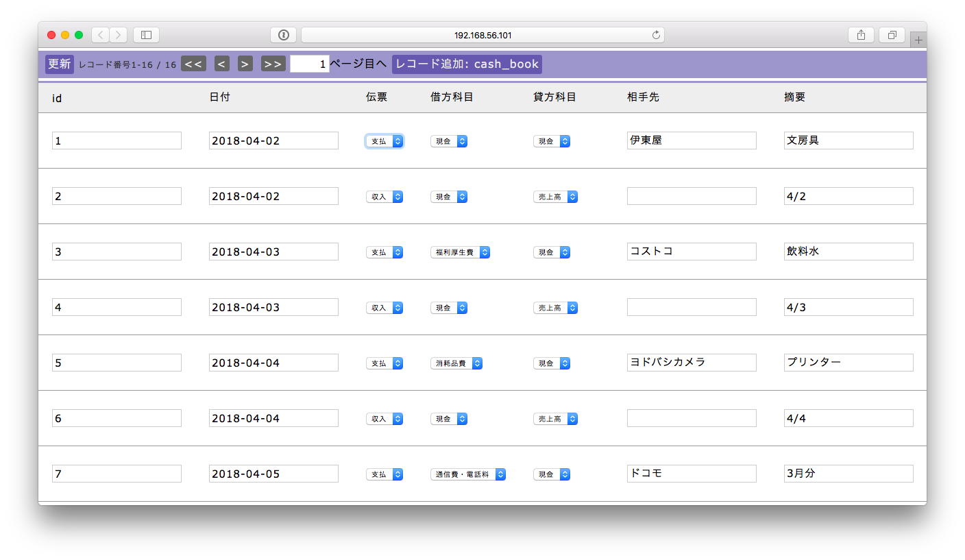This screenshot has height=560, width=965.
Task: Click the 伝票 column header
Action: click(x=376, y=97)
